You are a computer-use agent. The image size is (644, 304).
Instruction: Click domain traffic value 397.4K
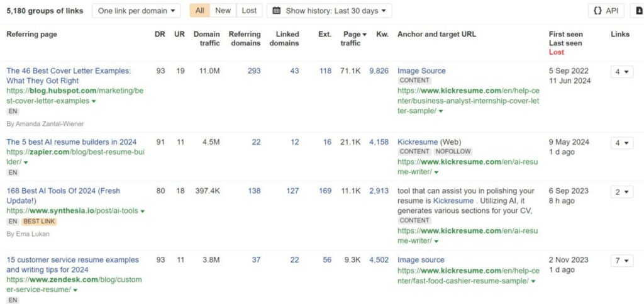point(208,191)
